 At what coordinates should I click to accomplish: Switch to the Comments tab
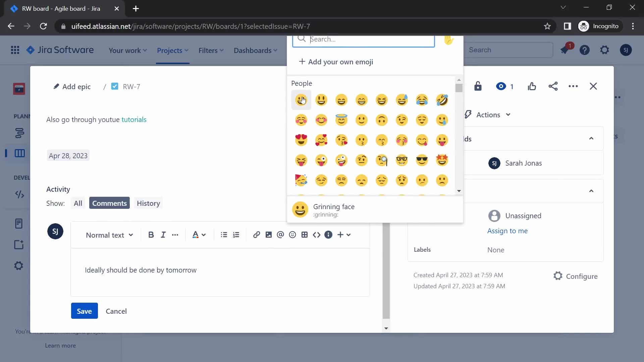click(110, 203)
